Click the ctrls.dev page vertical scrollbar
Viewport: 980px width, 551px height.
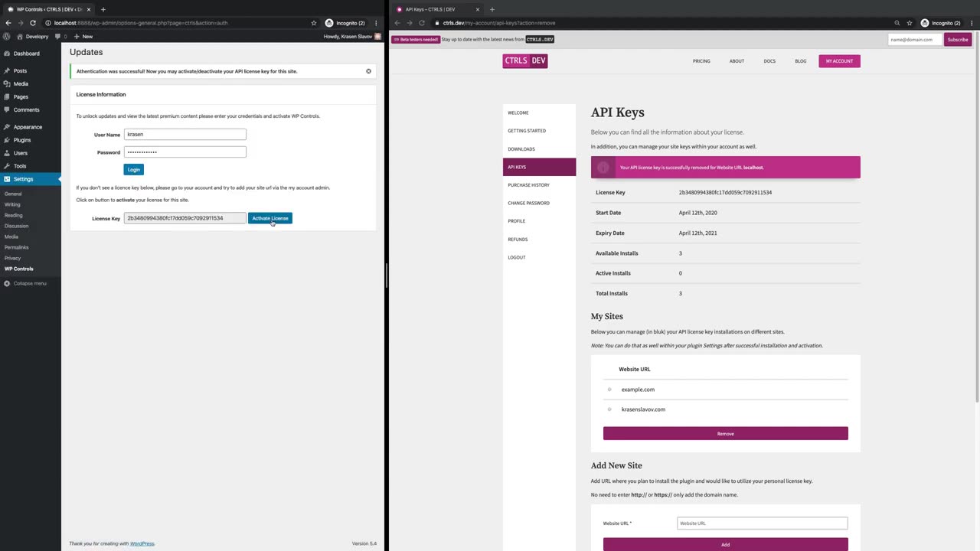[x=976, y=218]
